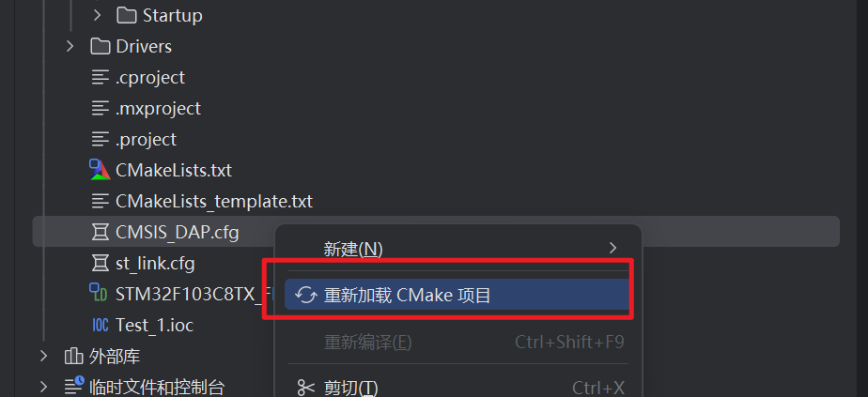Select the .mxproject file
Screen dimensions: 868x397
click(158, 108)
